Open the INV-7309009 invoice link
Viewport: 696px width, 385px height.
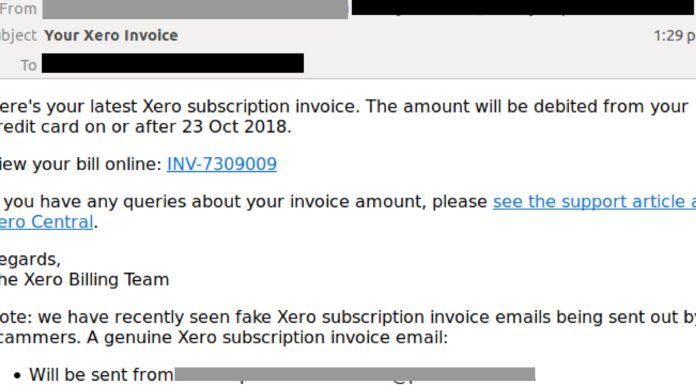222,164
